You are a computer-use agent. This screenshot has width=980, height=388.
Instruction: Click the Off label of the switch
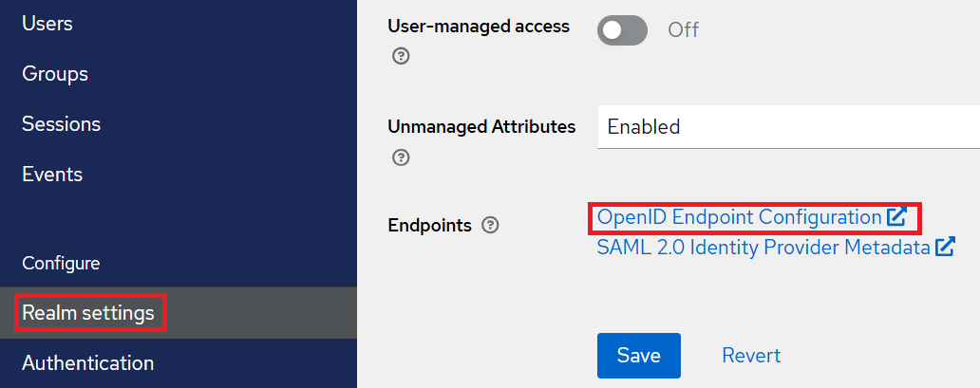tap(683, 29)
